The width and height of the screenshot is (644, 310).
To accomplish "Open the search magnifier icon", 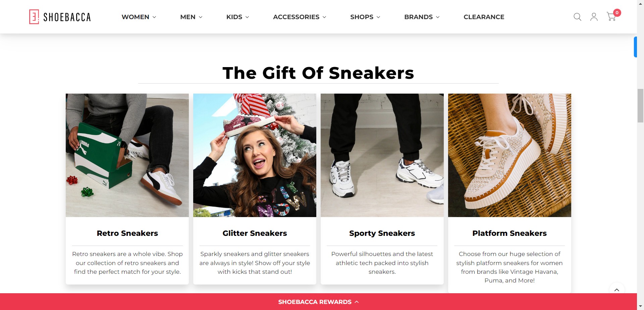I will click(x=577, y=17).
